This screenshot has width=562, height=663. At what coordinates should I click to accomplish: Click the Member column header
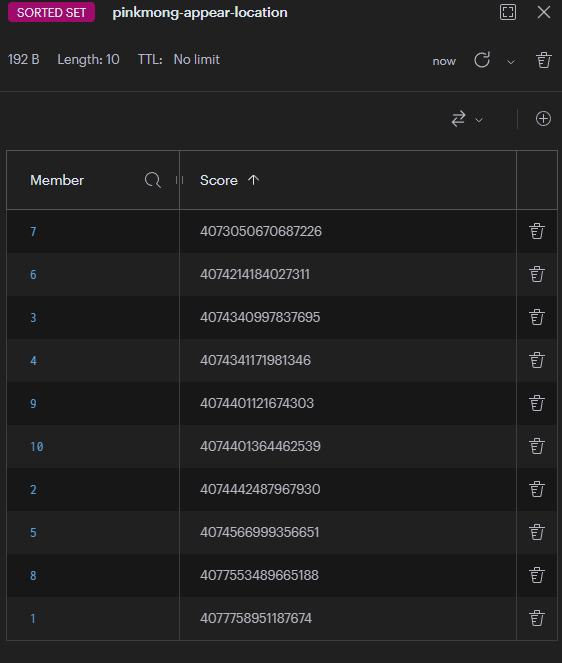coord(57,180)
